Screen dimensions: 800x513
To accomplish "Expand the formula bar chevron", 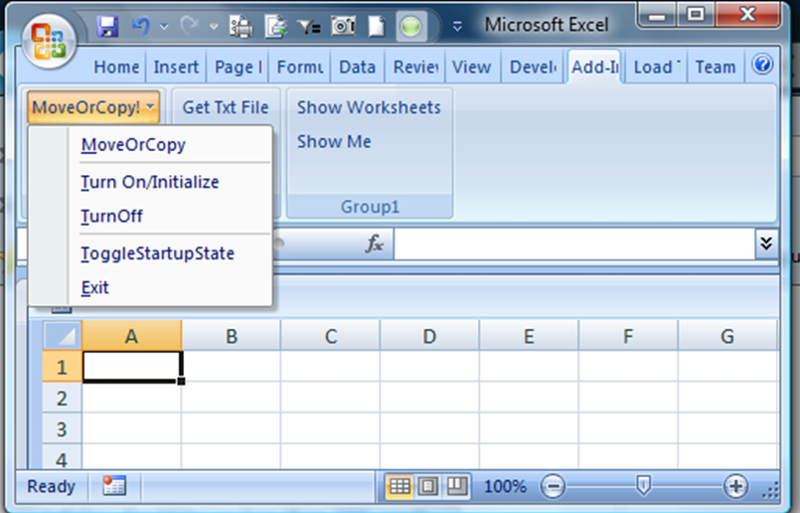I will click(766, 244).
